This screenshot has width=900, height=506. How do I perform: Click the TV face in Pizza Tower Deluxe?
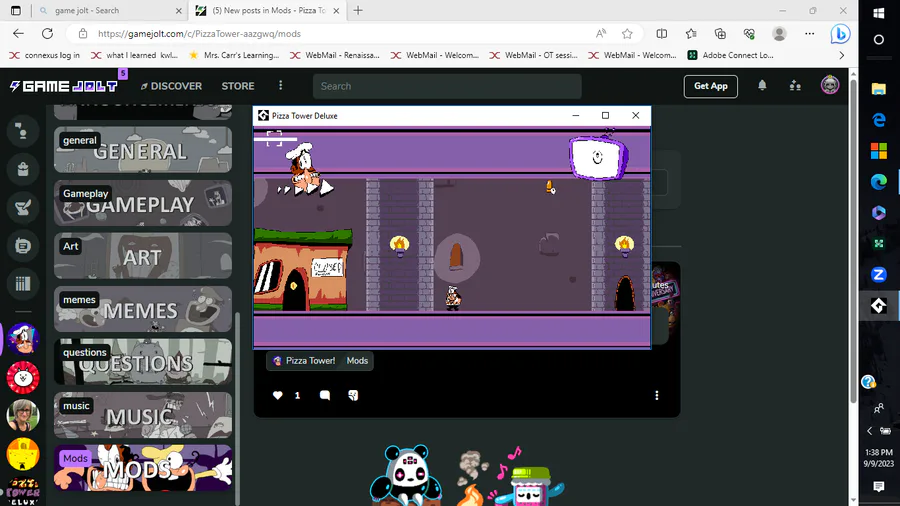(x=598, y=157)
